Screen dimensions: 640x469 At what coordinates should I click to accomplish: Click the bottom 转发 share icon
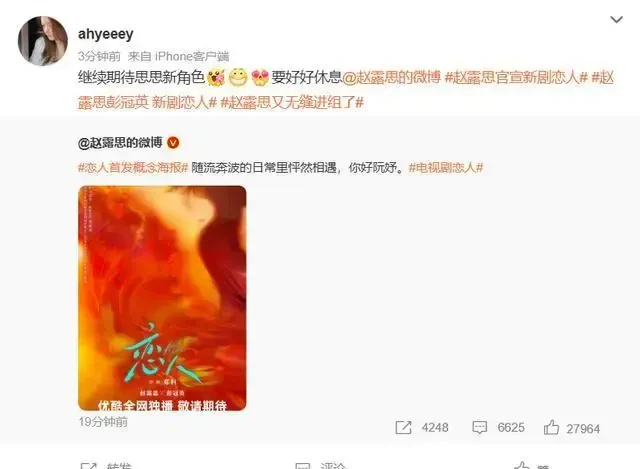(x=89, y=466)
